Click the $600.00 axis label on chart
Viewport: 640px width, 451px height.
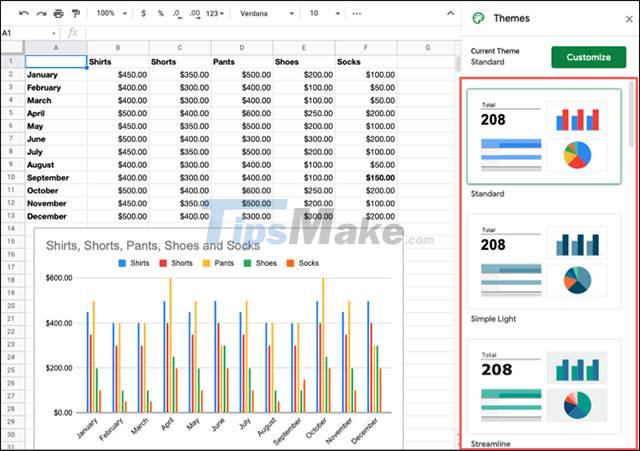[59, 278]
